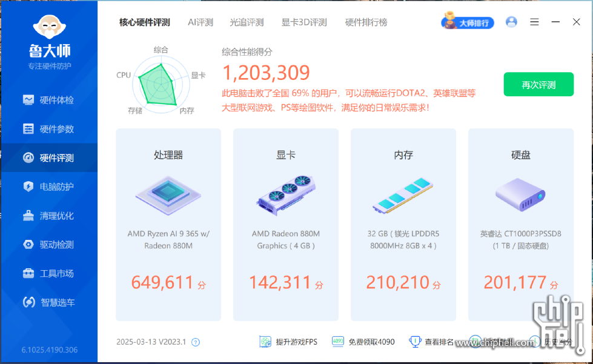
Task: Click 32 GB 镁光 LPDDR5 text
Action: pos(403,240)
